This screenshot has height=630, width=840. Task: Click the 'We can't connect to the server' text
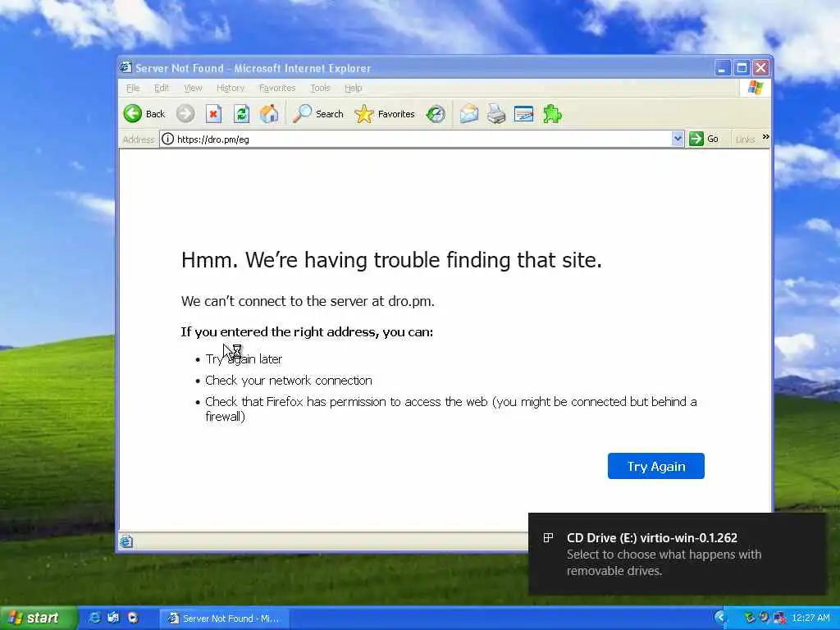(308, 301)
